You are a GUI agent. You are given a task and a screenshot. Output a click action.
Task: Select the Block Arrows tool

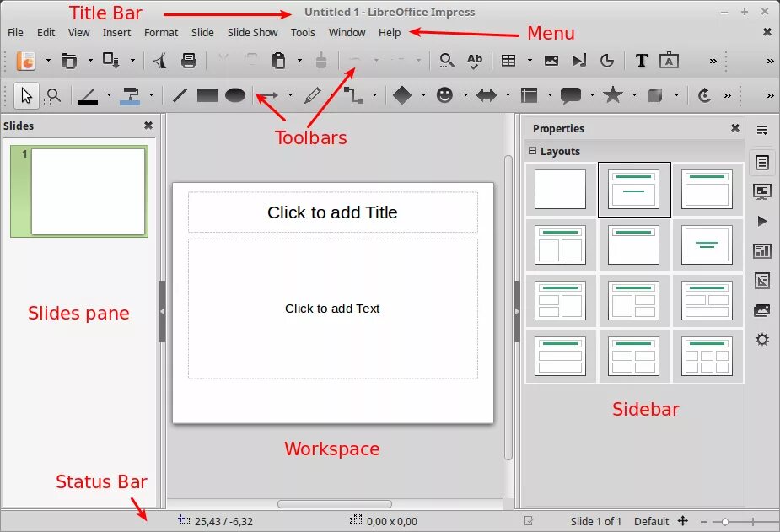pos(487,95)
